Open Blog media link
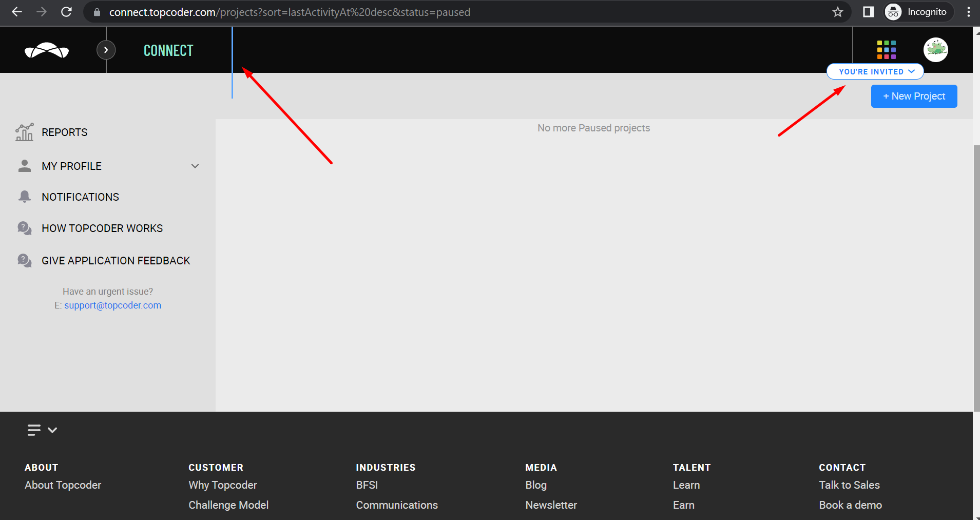Screen dimensions: 980x520 coord(536,485)
